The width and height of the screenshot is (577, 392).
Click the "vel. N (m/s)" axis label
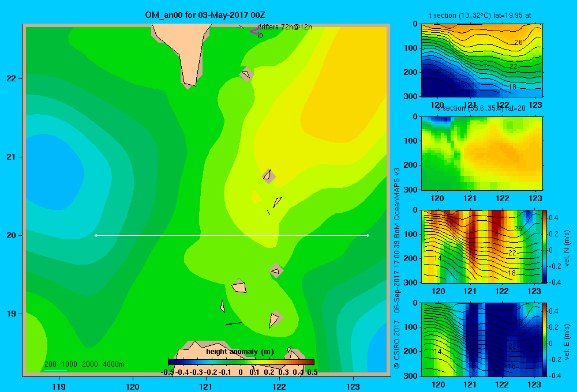pos(567,248)
